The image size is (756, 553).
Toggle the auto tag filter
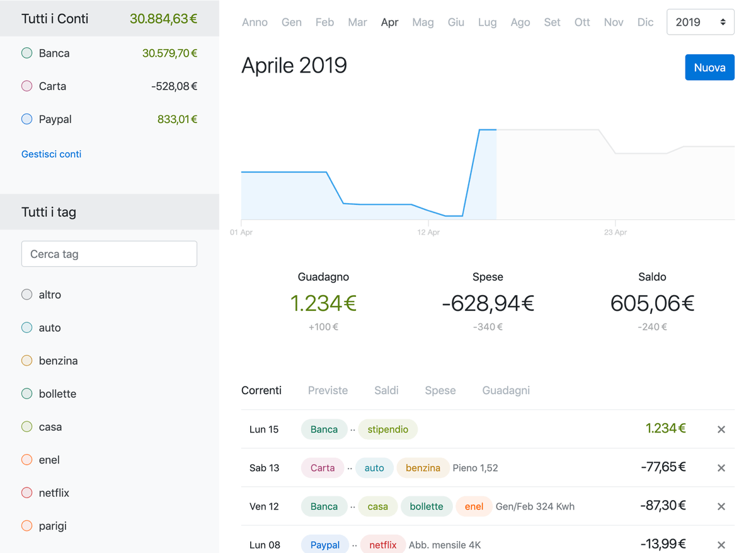coord(26,327)
